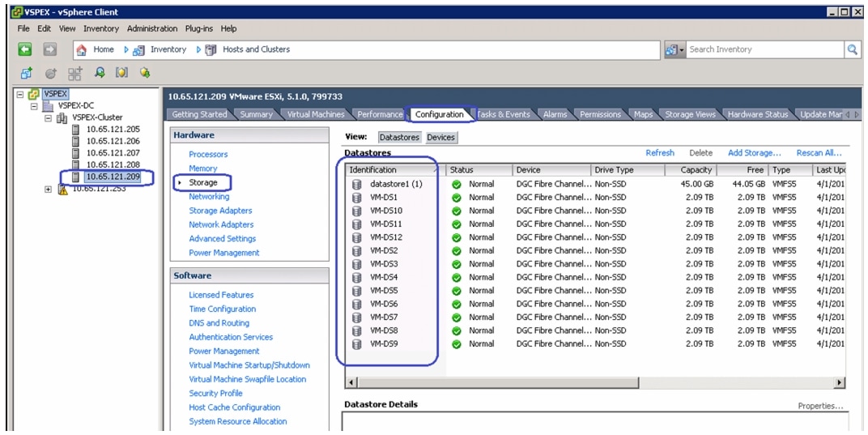Image resolution: width=868 pixels, height=435 pixels.
Task: Open the search type dropdown arrow
Action: [682, 49]
